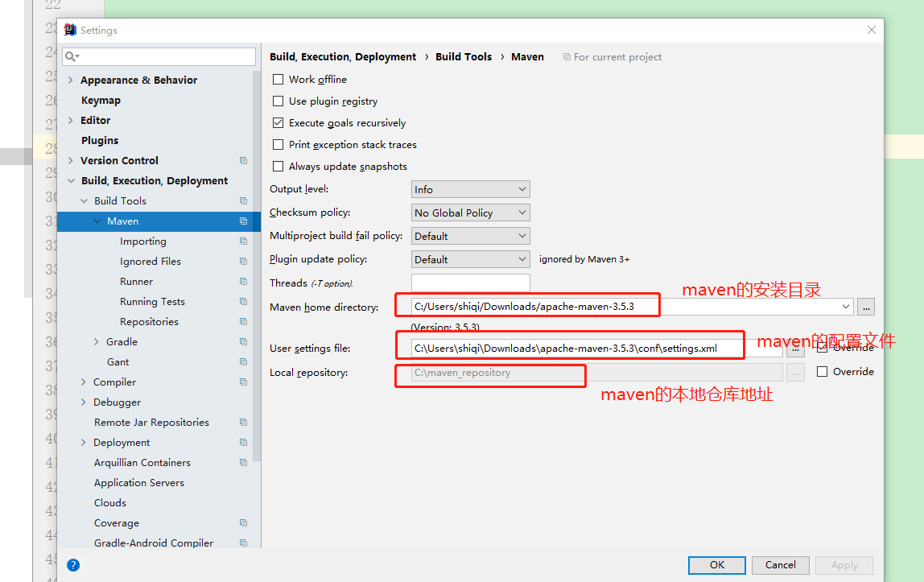Expand the Gradle node
The height and width of the screenshot is (582, 924).
97,341
